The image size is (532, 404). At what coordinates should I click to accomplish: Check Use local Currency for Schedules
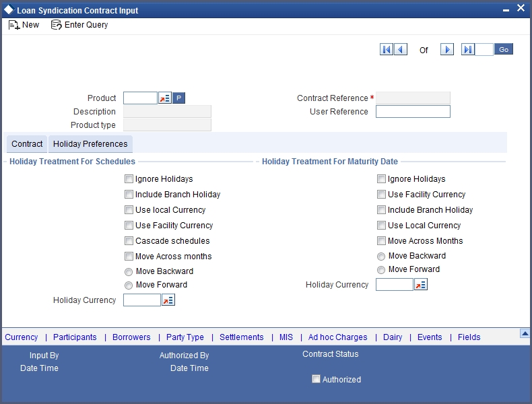click(129, 210)
